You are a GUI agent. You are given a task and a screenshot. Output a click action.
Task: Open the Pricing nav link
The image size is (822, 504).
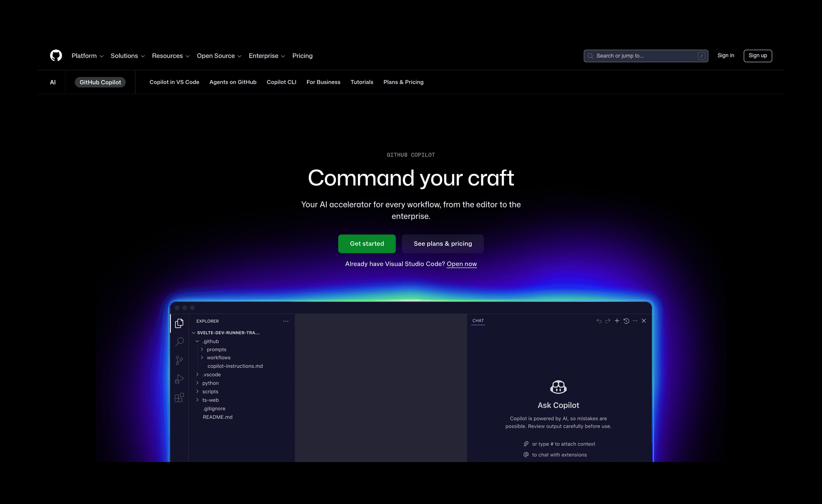pyautogui.click(x=302, y=56)
